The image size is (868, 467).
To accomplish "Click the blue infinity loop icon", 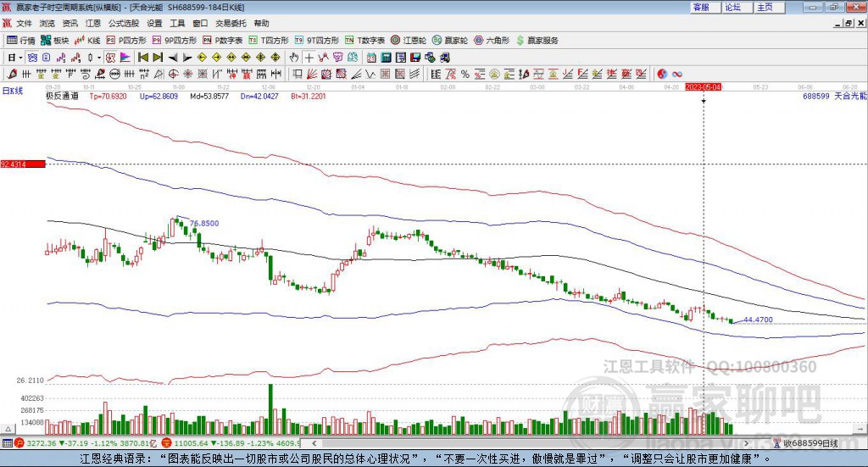I will (677, 74).
